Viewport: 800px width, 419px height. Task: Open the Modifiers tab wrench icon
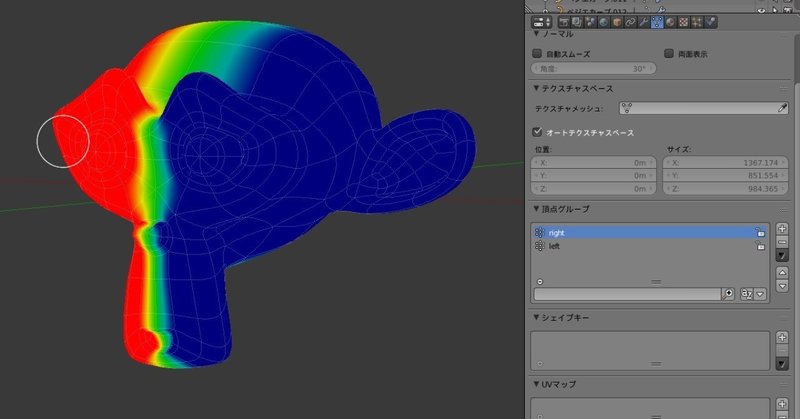[643, 22]
